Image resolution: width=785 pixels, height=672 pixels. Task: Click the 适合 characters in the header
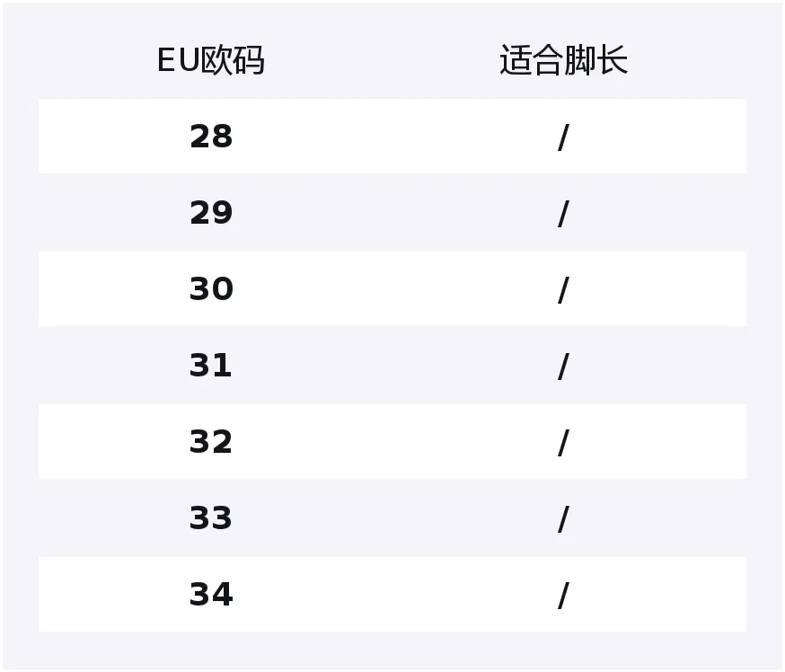[x=532, y=60]
